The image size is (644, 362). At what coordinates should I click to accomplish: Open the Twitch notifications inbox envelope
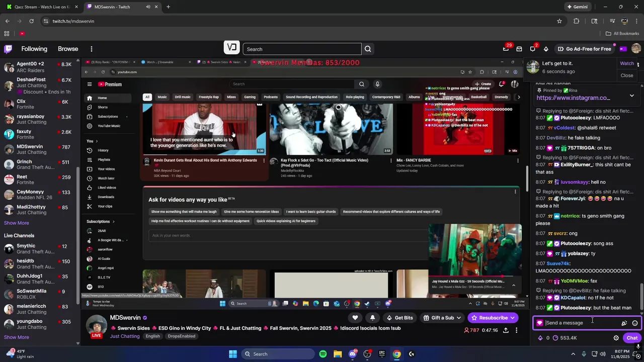[x=519, y=49]
